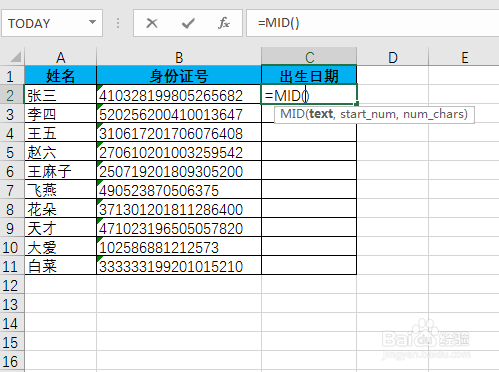Click the 出生日期 header cell
The image size is (499, 372).
[x=309, y=75]
